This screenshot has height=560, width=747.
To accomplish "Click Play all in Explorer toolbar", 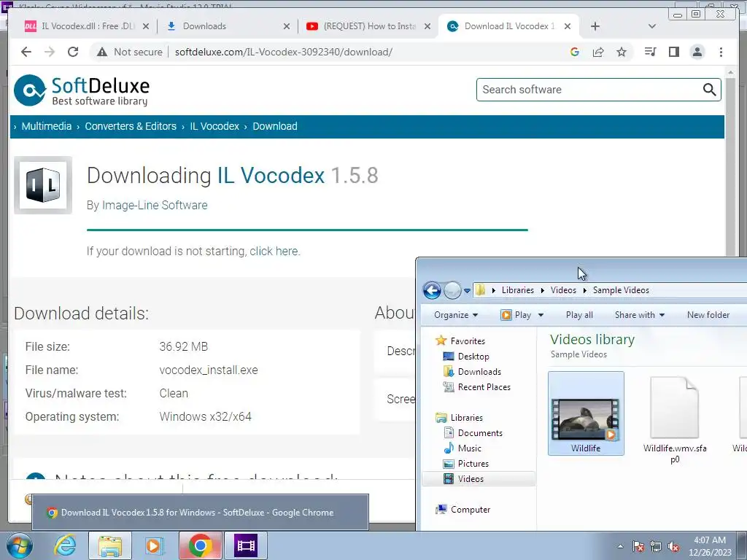I will click(579, 315).
